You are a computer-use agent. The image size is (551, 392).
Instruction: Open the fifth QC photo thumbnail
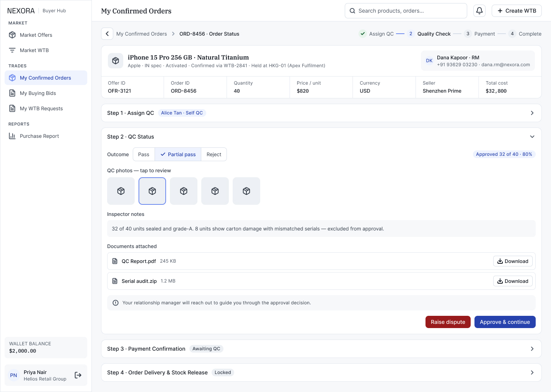click(246, 191)
